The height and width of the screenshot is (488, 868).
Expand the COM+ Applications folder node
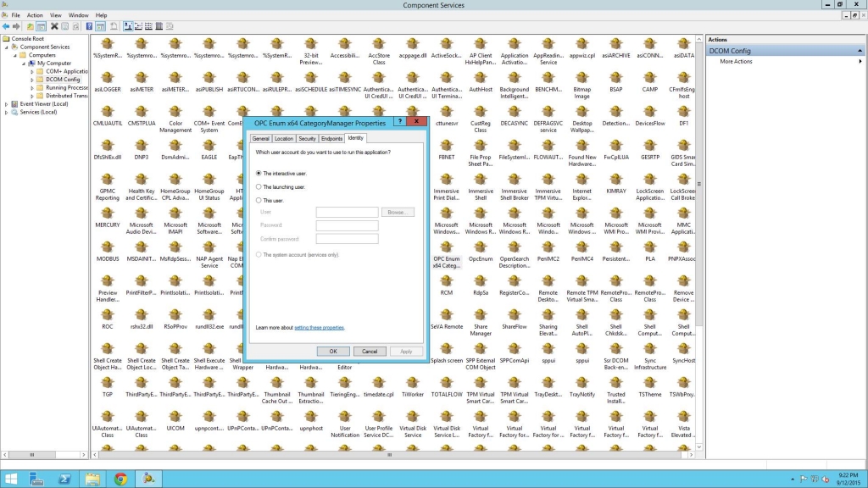click(31, 71)
